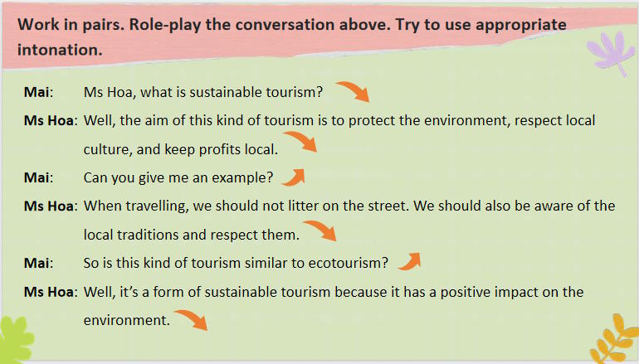
Task: Click the sentence "Can you give me an example?"
Action: pos(178,177)
